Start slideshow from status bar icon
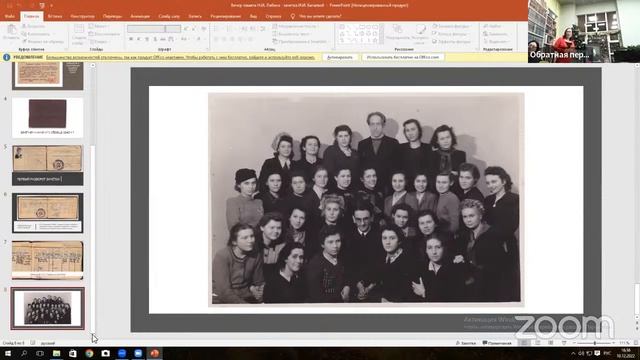The height and width of the screenshot is (360, 640). pyautogui.click(x=564, y=343)
